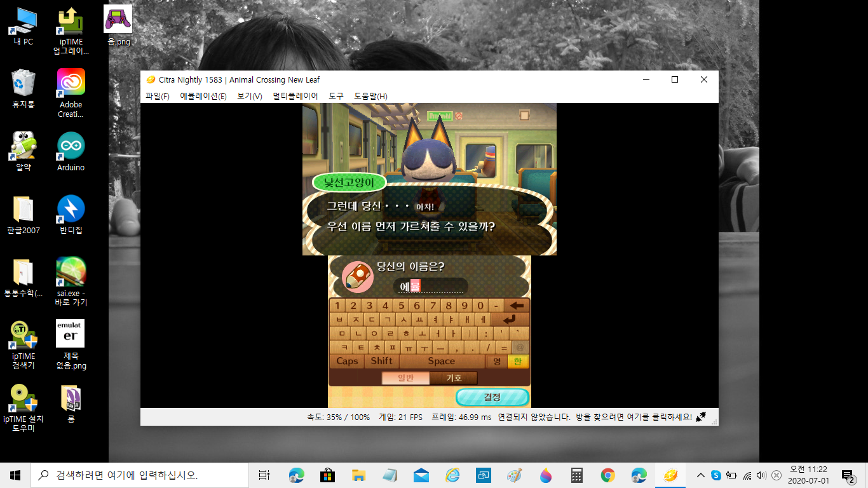
Task: Open the Windows Start menu
Action: click(x=15, y=475)
